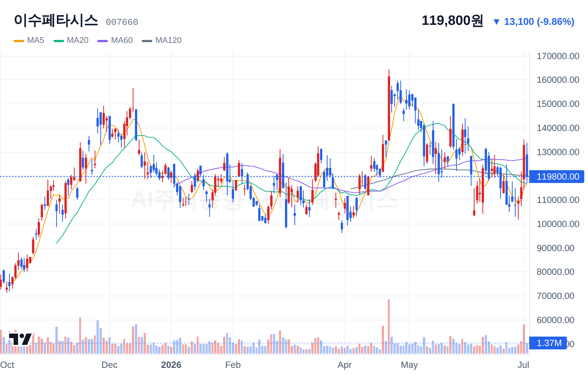Click the orange MA5 legend swatch
This screenshot has width=588, height=375.
pos(19,41)
